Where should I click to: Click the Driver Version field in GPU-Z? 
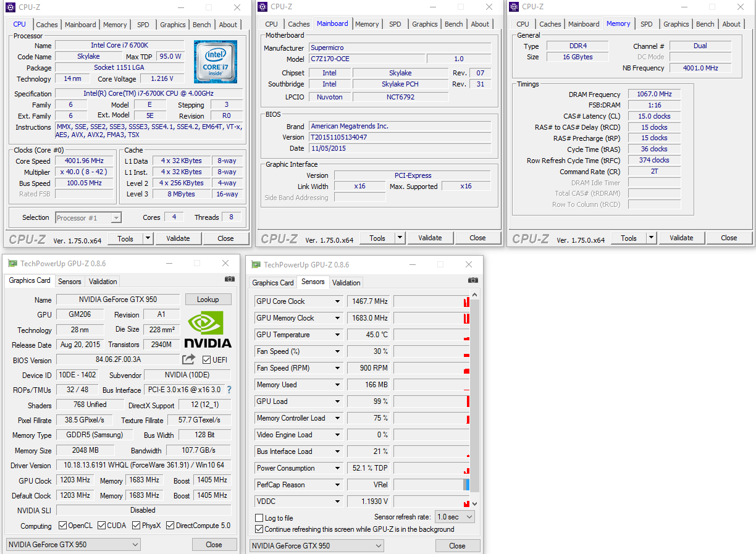[x=144, y=465]
